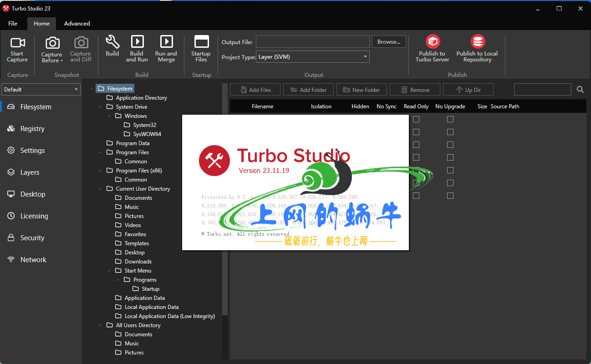Tick the No Upgrade checkbox in first file row

450,119
